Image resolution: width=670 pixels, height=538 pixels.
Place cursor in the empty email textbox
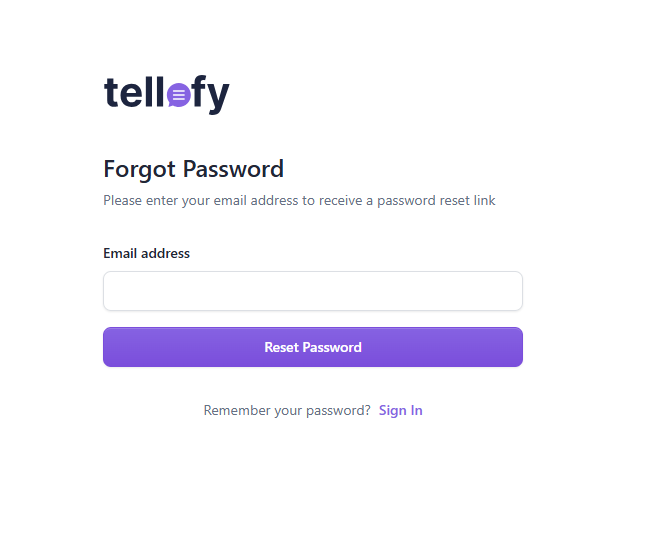click(313, 291)
